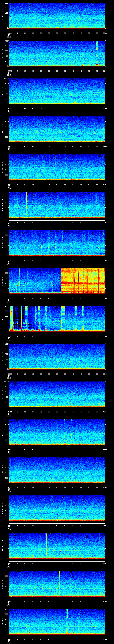Click the 38:00 end time label

105,336
